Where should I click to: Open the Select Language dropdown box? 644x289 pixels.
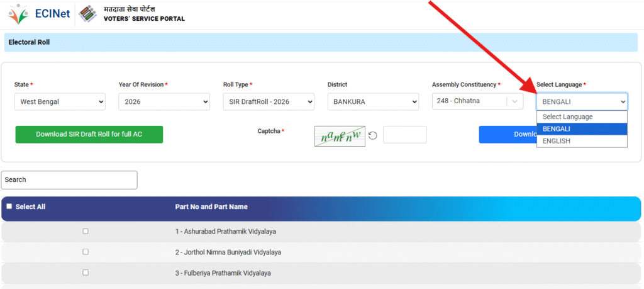point(582,101)
